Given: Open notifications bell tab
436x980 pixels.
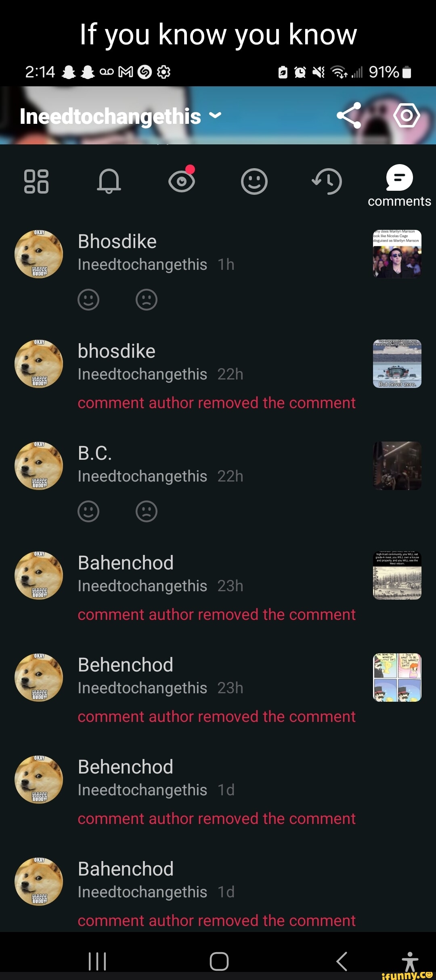Looking at the screenshot, I should (109, 181).
